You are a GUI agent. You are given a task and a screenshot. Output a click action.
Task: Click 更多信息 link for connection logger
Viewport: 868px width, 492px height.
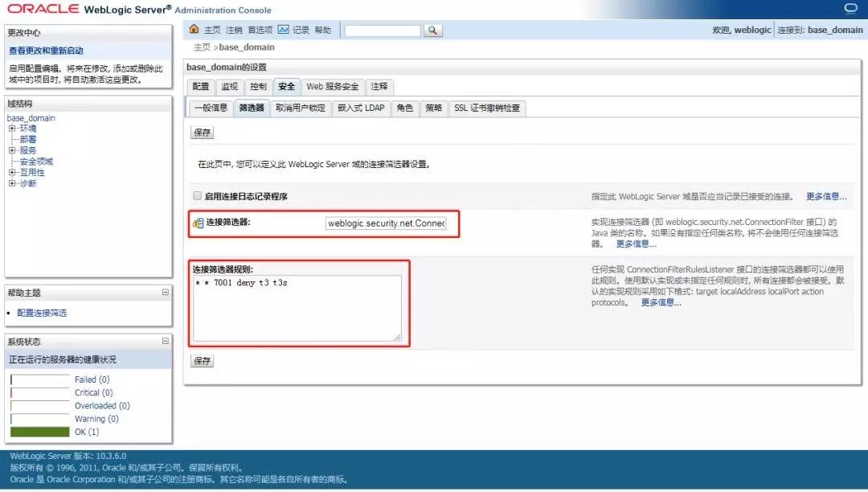click(826, 196)
